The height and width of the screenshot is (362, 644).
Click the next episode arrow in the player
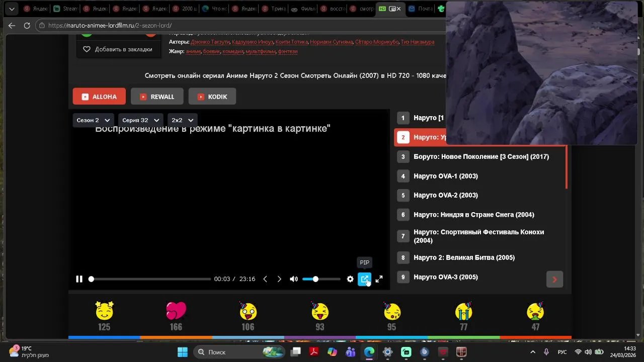tap(279, 279)
